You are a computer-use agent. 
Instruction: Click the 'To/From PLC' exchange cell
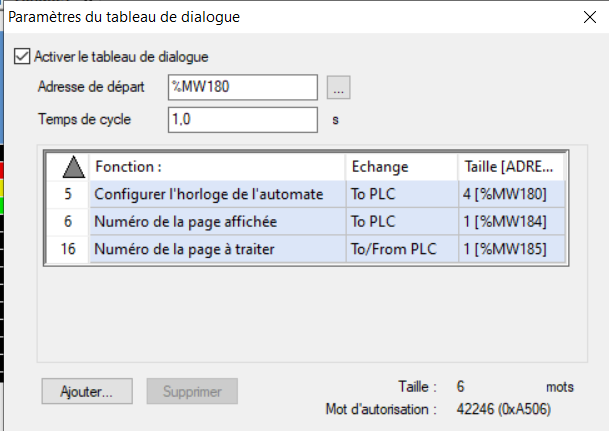400,249
